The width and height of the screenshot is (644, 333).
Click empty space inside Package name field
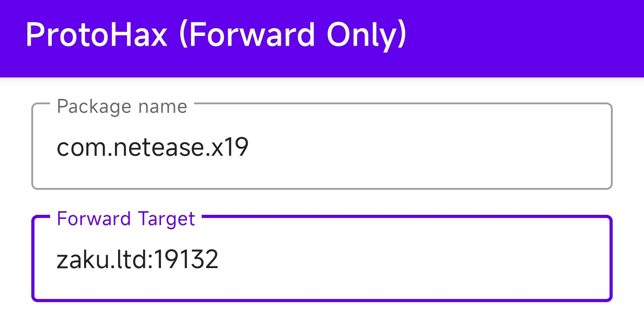425,148
